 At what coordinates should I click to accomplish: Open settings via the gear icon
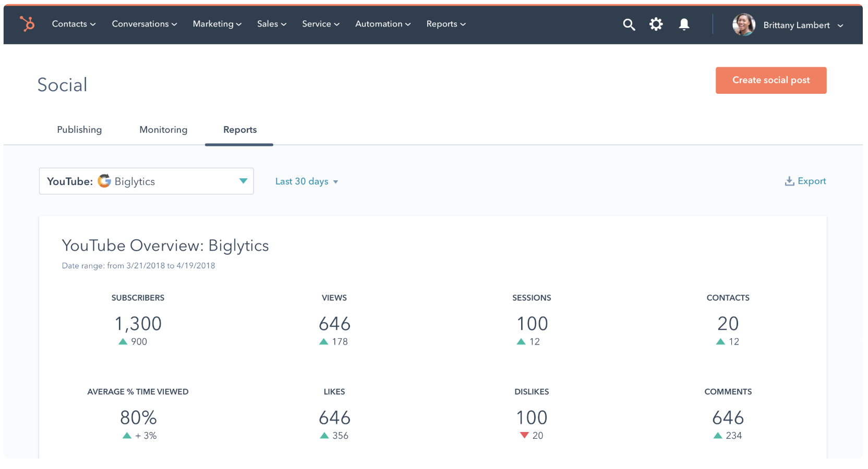pos(656,24)
